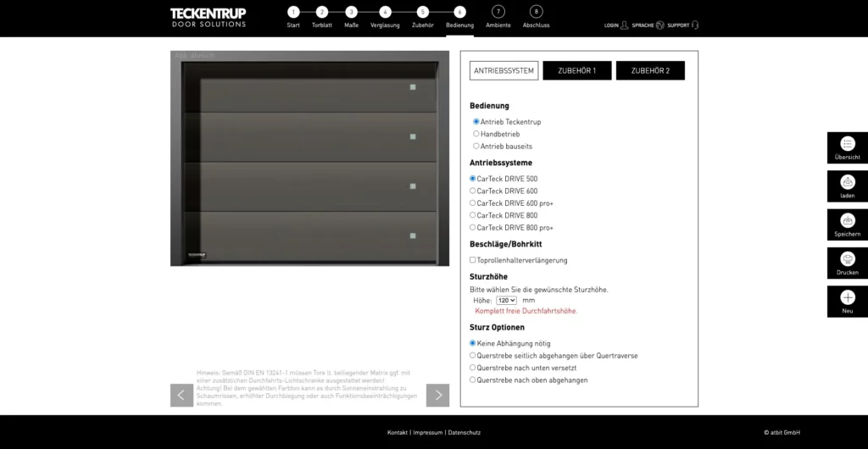Switch to the Zubehör 1 tab
The image size is (868, 449).
(576, 71)
